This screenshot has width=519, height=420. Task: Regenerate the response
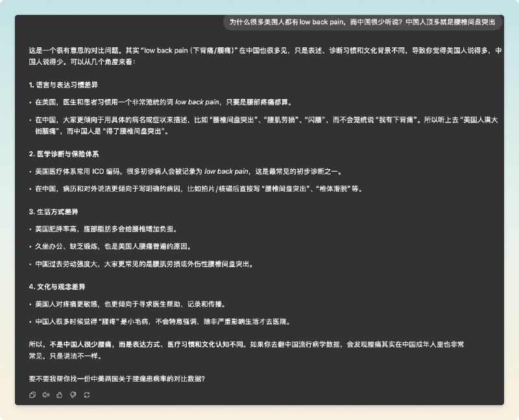point(86,394)
